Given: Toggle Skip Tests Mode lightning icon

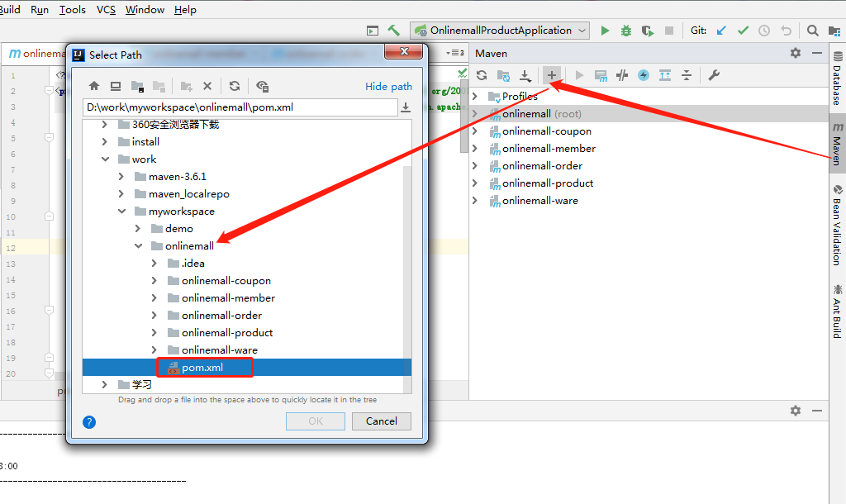Looking at the screenshot, I should 644,75.
